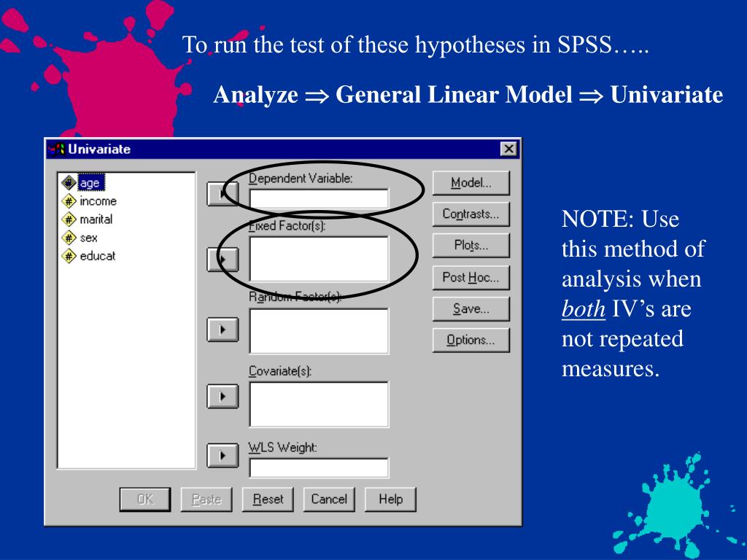Open the Model... dialog
The height and width of the screenshot is (560, 747).
click(x=471, y=183)
